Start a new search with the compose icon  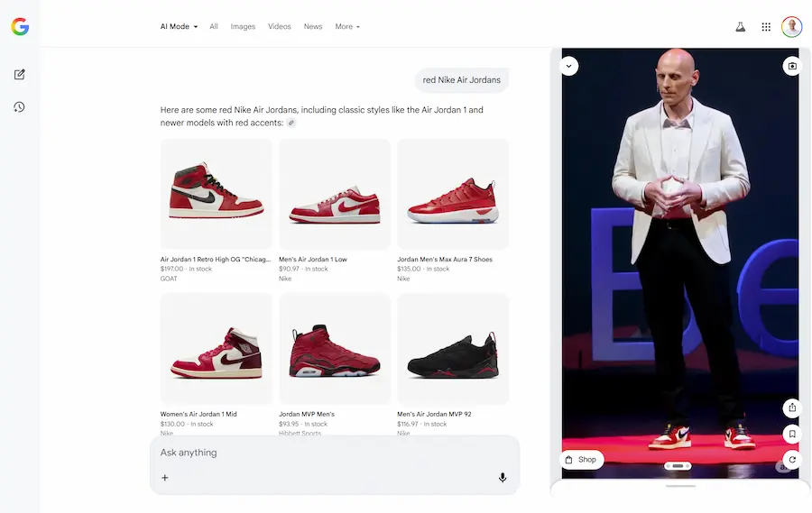click(20, 74)
